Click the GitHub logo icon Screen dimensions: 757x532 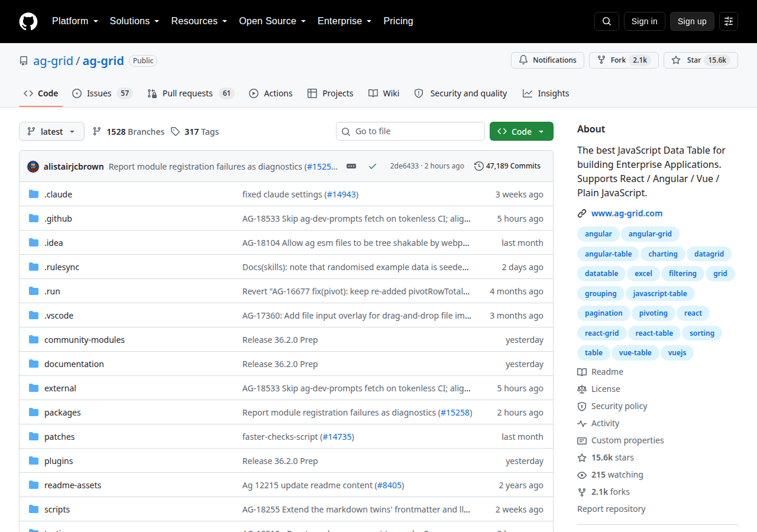coord(28,21)
